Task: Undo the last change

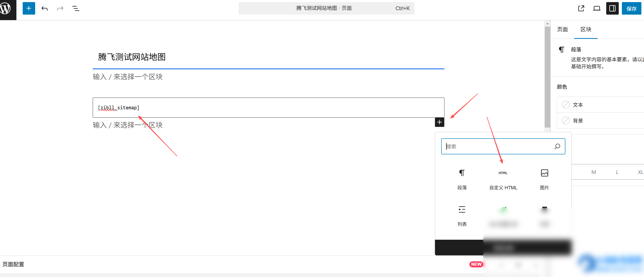Action: [x=45, y=8]
